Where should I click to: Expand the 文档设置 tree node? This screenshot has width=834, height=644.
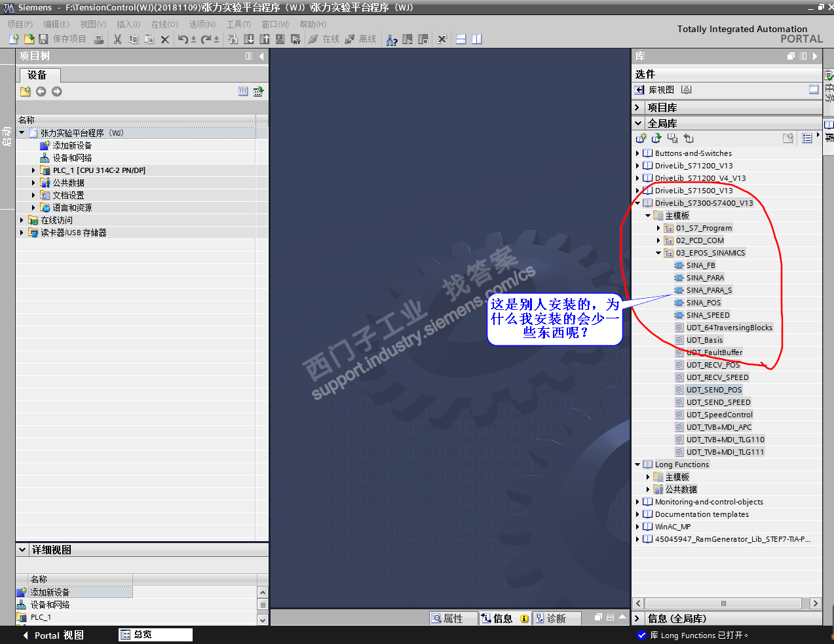[x=33, y=195]
